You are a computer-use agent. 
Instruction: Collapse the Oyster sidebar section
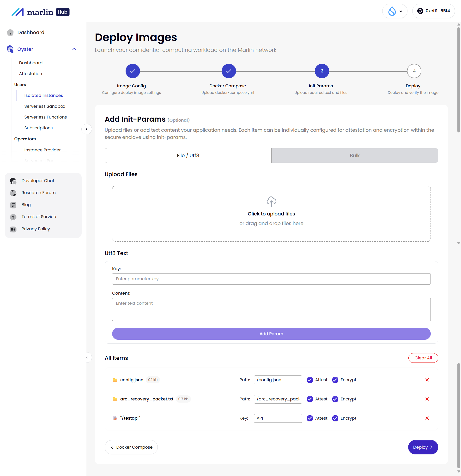coord(74,49)
